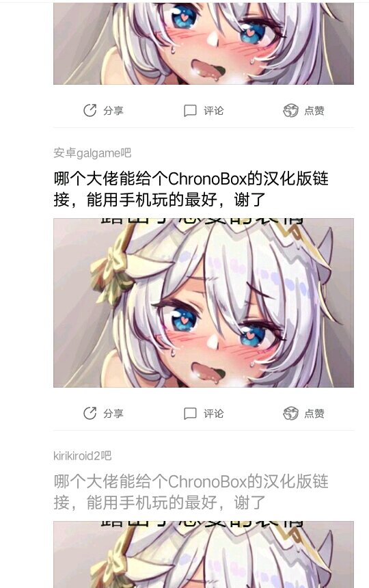The height and width of the screenshot is (588, 369).
Task: Click the like face icon above kirikiroid2吧
Action: [x=290, y=413]
